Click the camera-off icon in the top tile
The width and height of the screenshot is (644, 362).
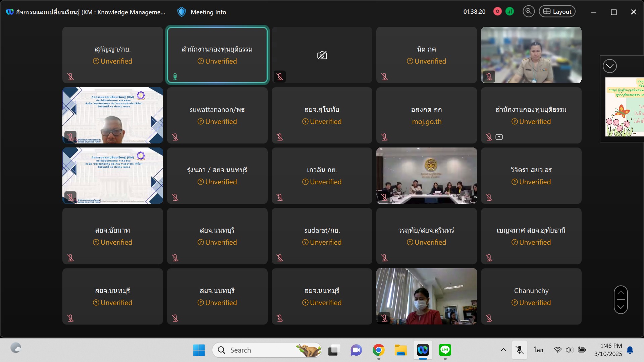tap(322, 55)
